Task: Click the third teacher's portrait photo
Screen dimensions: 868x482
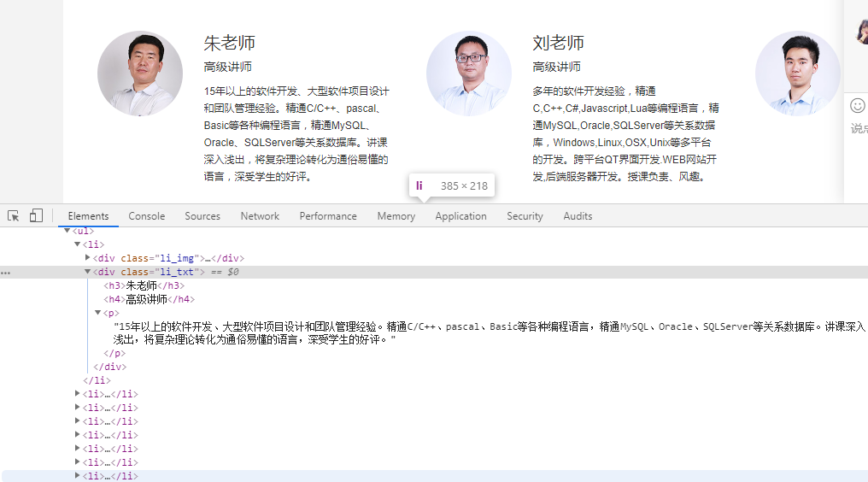Action: pyautogui.click(x=798, y=73)
